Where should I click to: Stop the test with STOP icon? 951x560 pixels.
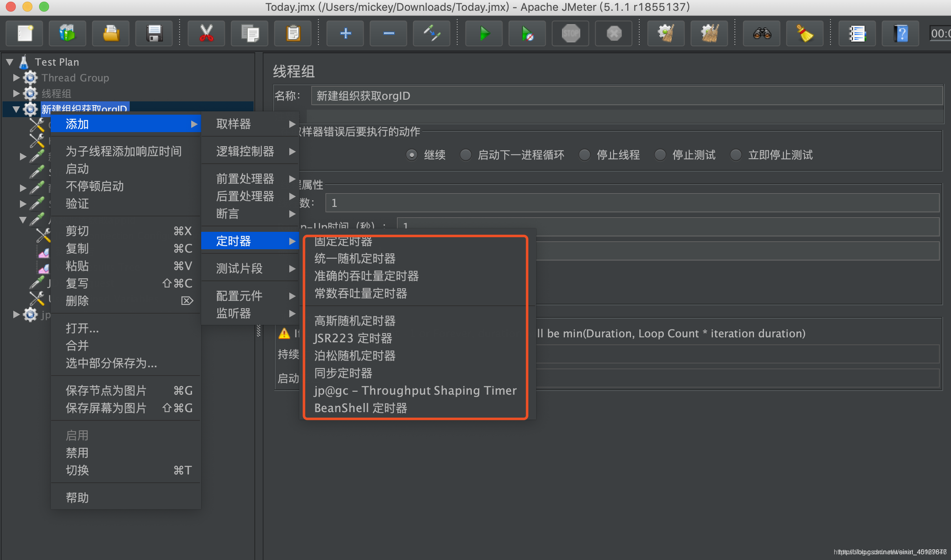[571, 33]
